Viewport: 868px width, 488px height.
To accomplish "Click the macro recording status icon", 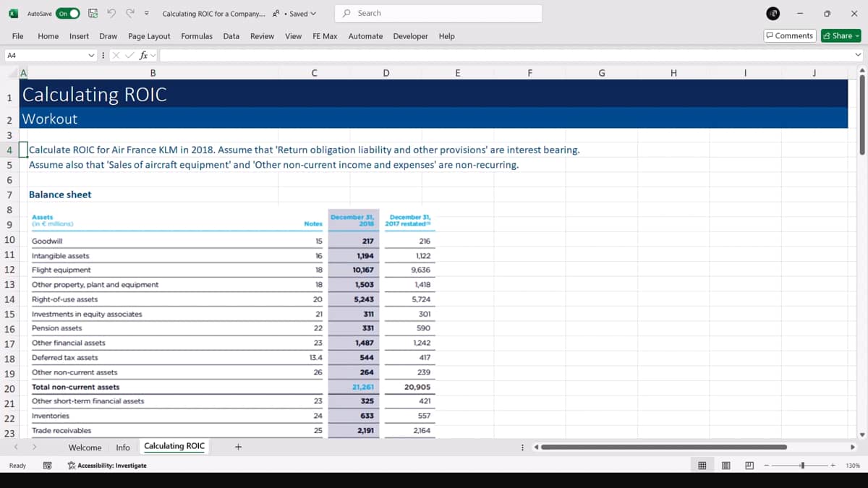I will [47, 466].
